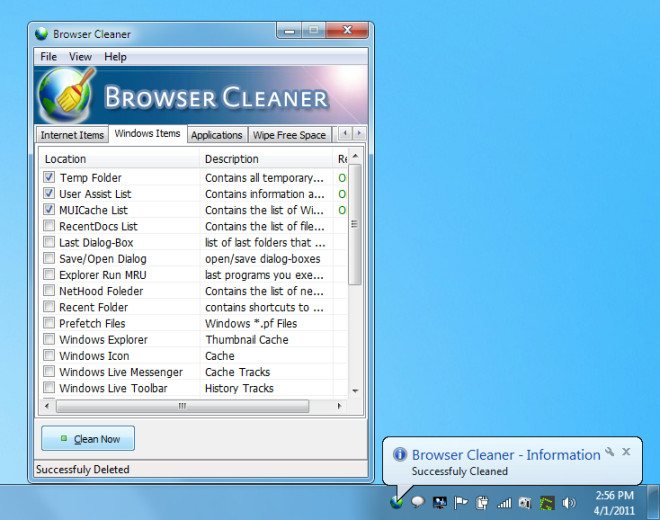Screen dimensions: 660x520
Task: Click the Clean Now button
Action: pos(88,438)
